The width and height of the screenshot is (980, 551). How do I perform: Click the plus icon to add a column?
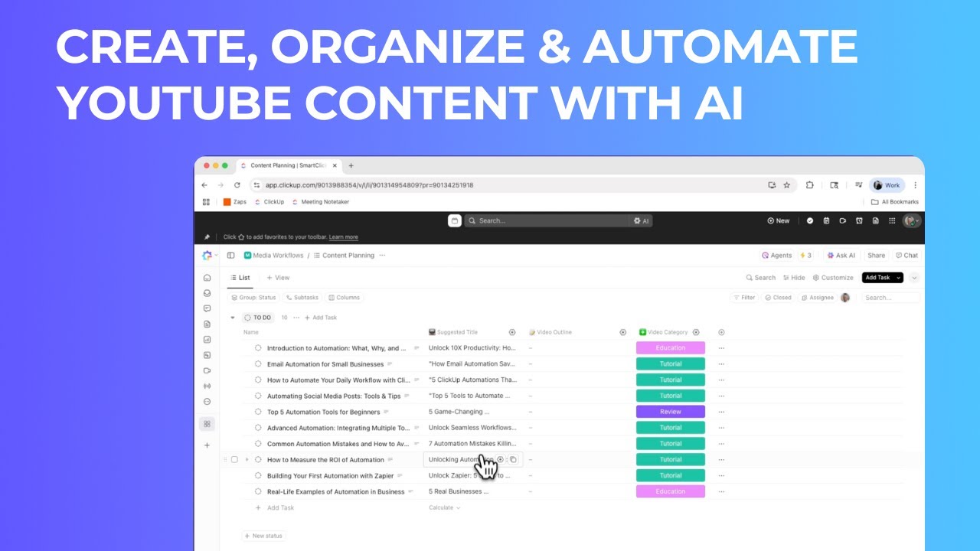click(x=721, y=332)
